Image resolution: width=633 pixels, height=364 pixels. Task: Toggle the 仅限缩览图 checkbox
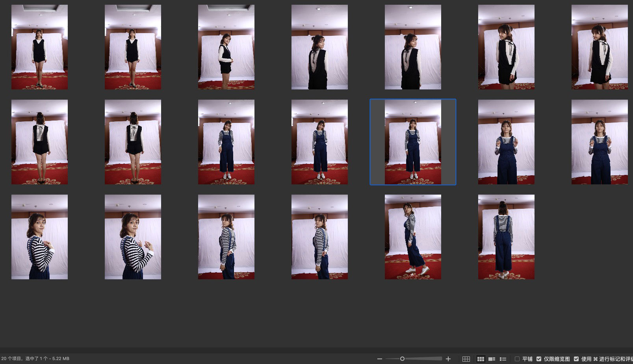pyautogui.click(x=539, y=359)
